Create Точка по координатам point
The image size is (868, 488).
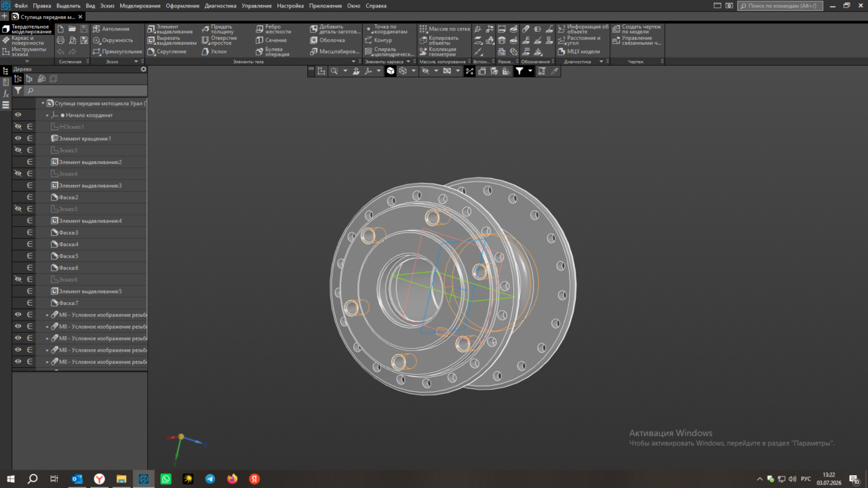click(386, 29)
